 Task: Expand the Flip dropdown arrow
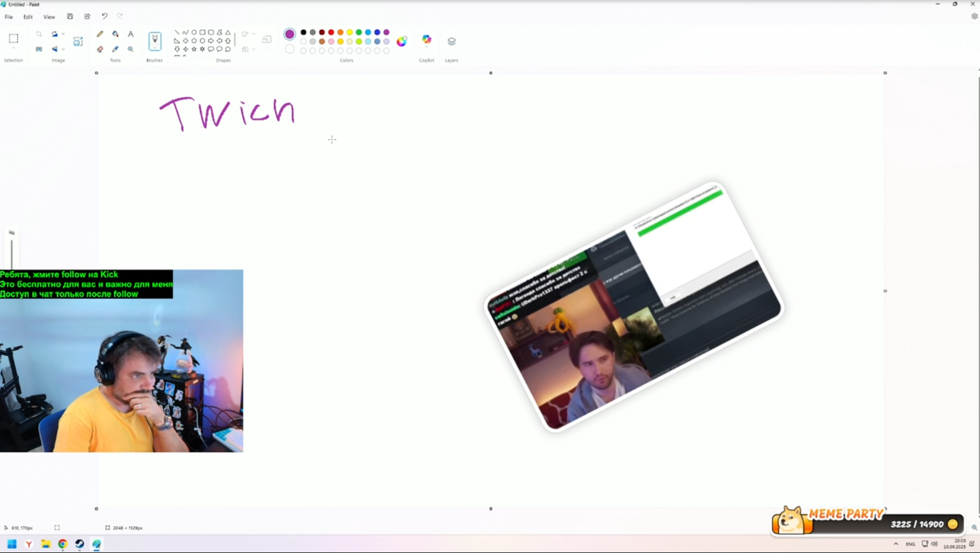tap(63, 50)
